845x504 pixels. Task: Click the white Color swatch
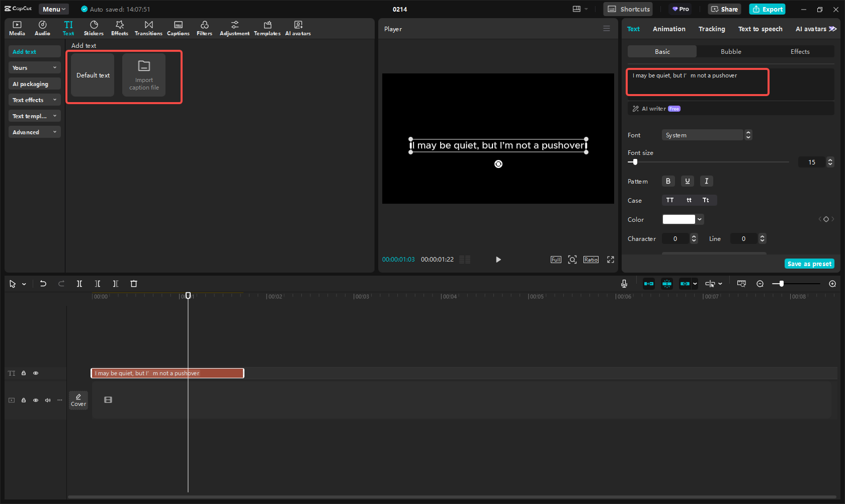679,219
